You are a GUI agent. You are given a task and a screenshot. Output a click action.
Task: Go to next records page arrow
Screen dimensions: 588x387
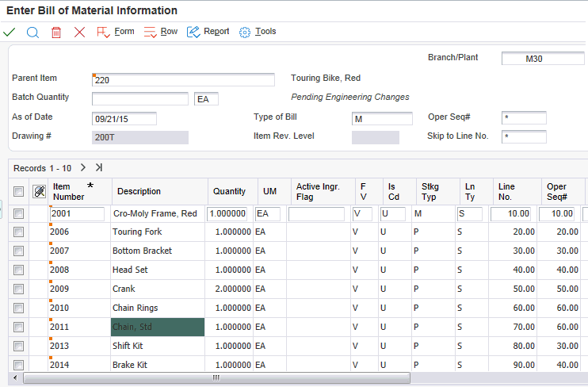83,168
